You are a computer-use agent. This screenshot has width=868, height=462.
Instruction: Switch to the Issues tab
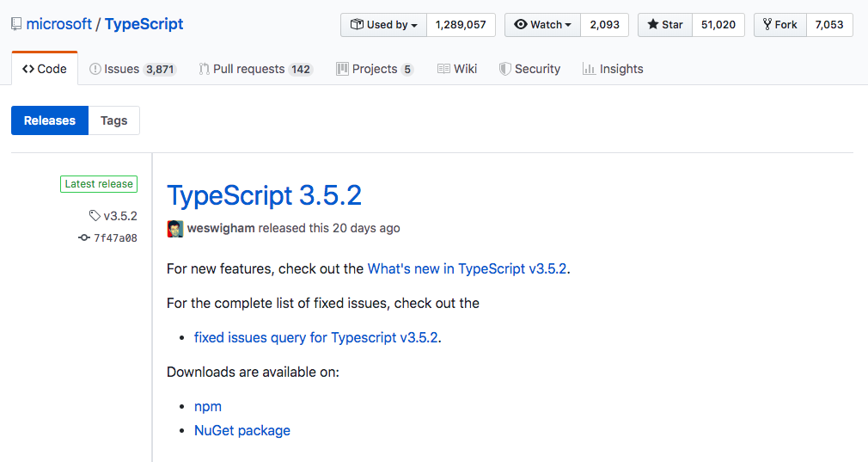132,69
